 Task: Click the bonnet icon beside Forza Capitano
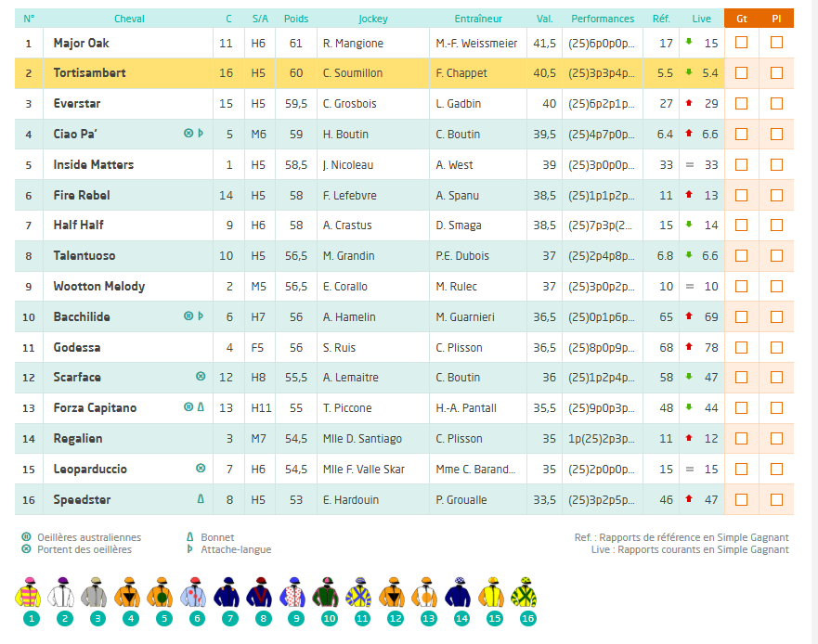(201, 407)
